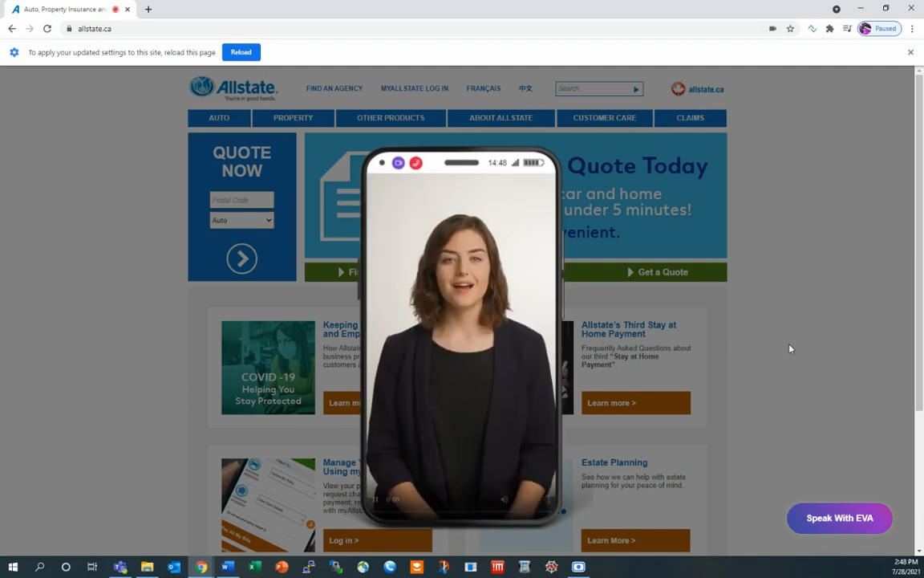Image resolution: width=924 pixels, height=578 pixels.
Task: Open the Estate Planning heading link
Action: (x=614, y=462)
